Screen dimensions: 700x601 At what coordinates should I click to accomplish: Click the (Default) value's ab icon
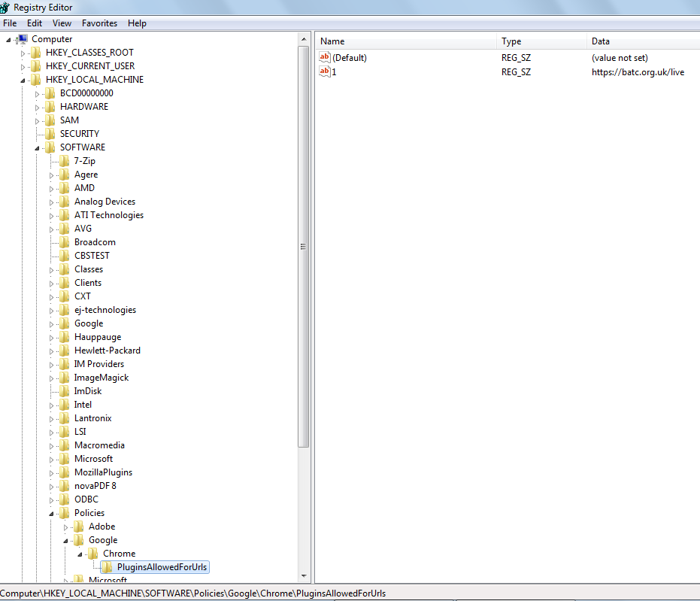325,58
